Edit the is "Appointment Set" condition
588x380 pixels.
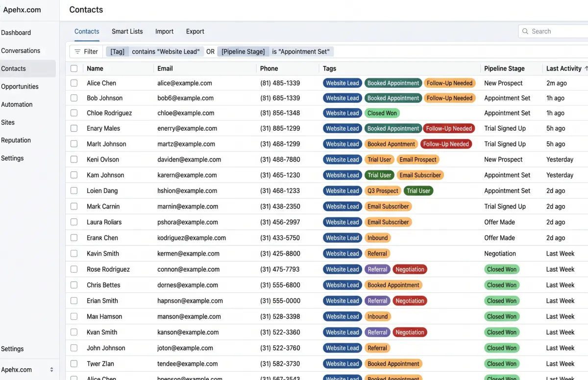click(301, 51)
